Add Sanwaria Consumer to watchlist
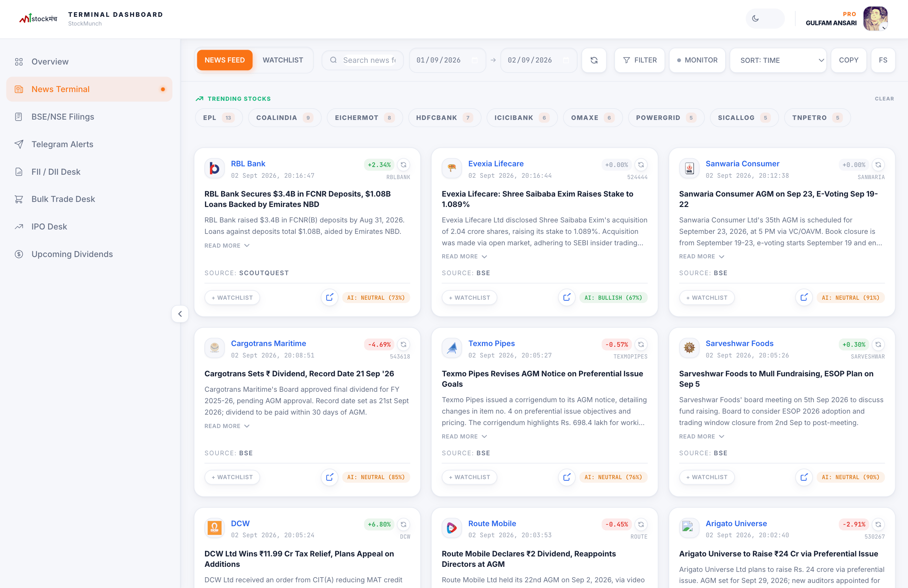The height and width of the screenshot is (588, 908). pos(707,297)
